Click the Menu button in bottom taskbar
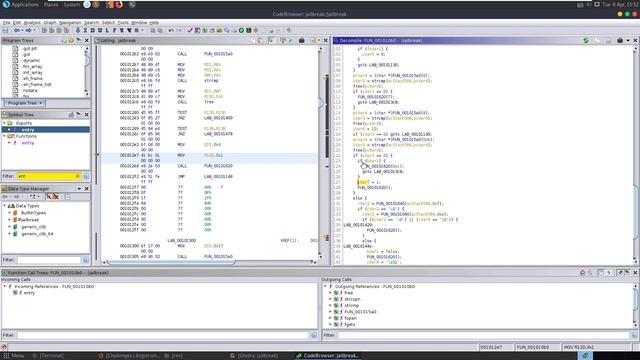 pyautogui.click(x=13, y=356)
